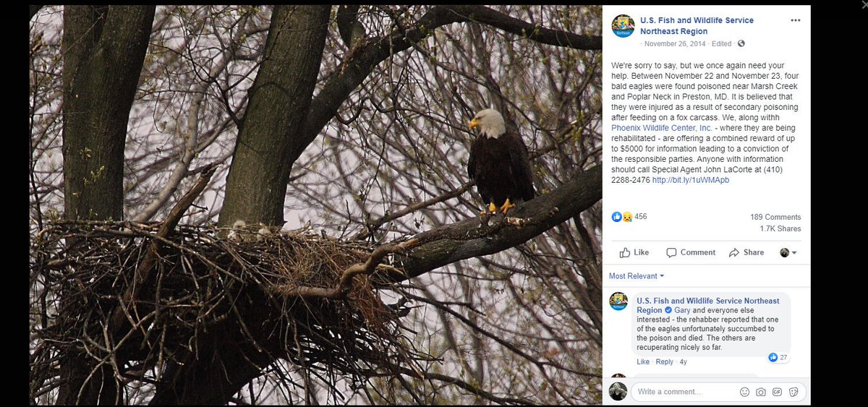This screenshot has width=868, height=407.
Task: Insert an emoji in the comment
Action: [744, 392]
